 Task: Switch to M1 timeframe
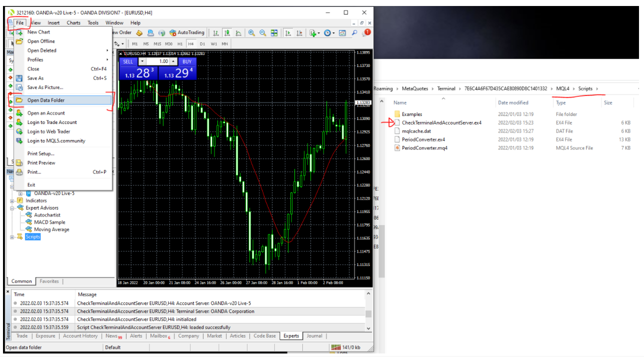coord(135,44)
